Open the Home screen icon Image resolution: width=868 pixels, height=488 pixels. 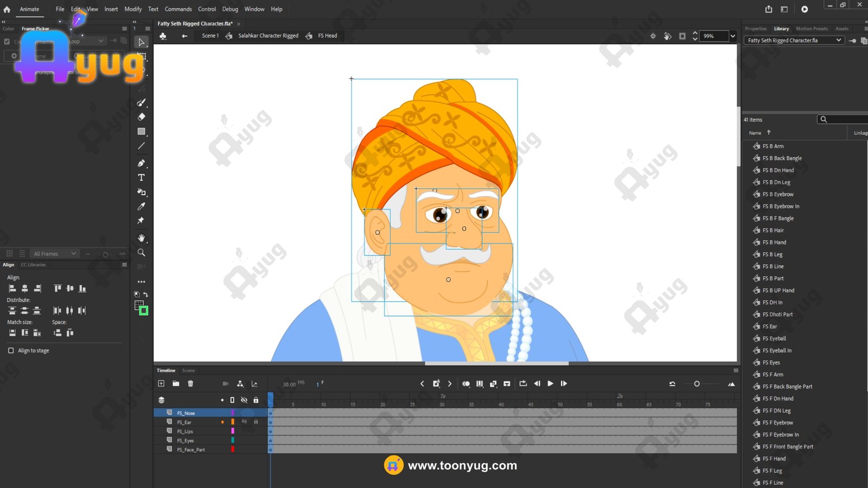pyautogui.click(x=7, y=9)
